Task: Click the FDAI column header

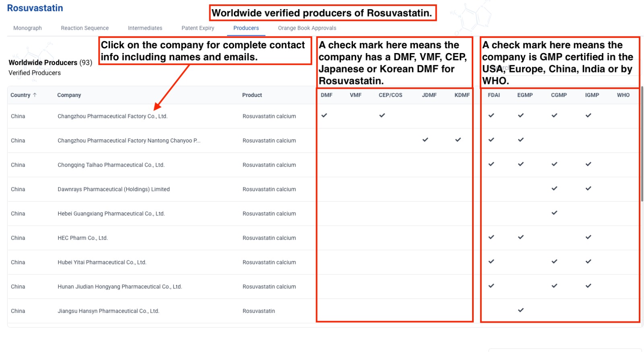Action: click(494, 95)
